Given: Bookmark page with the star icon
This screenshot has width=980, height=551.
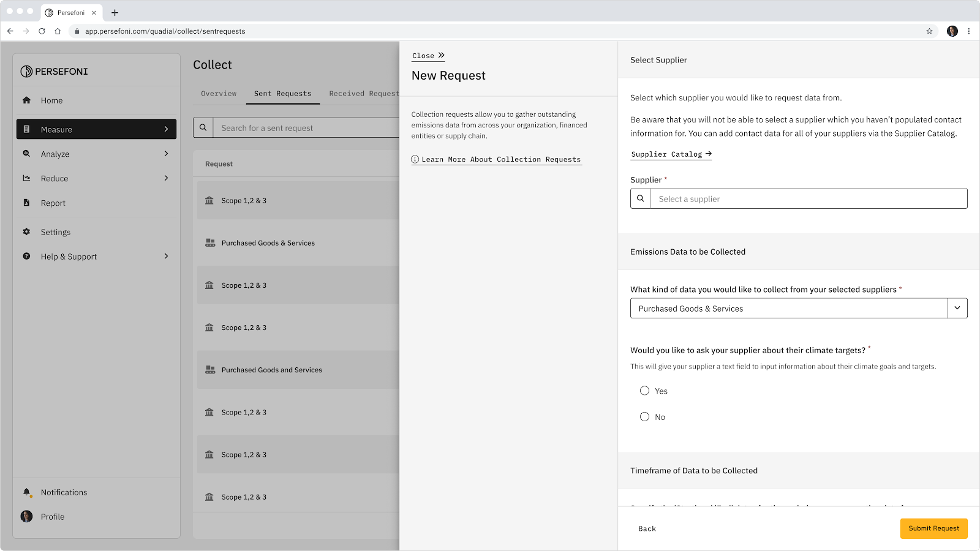Looking at the screenshot, I should click(x=929, y=31).
